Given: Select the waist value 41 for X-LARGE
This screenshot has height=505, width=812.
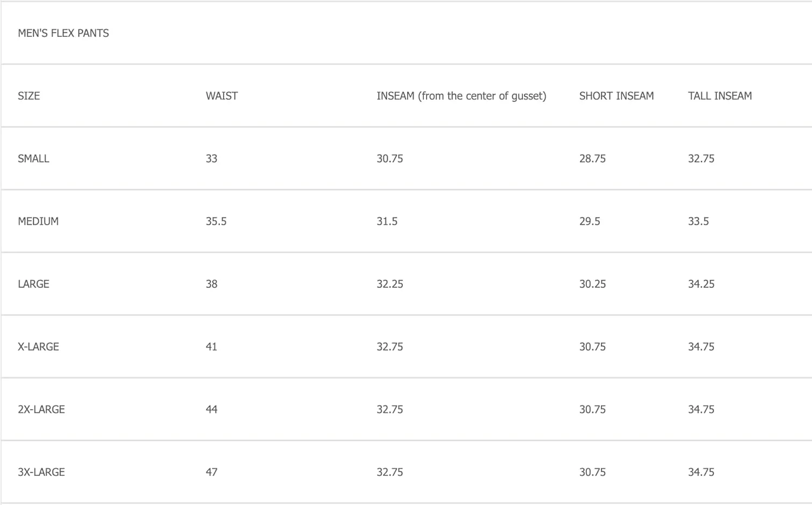Looking at the screenshot, I should click(x=211, y=347).
